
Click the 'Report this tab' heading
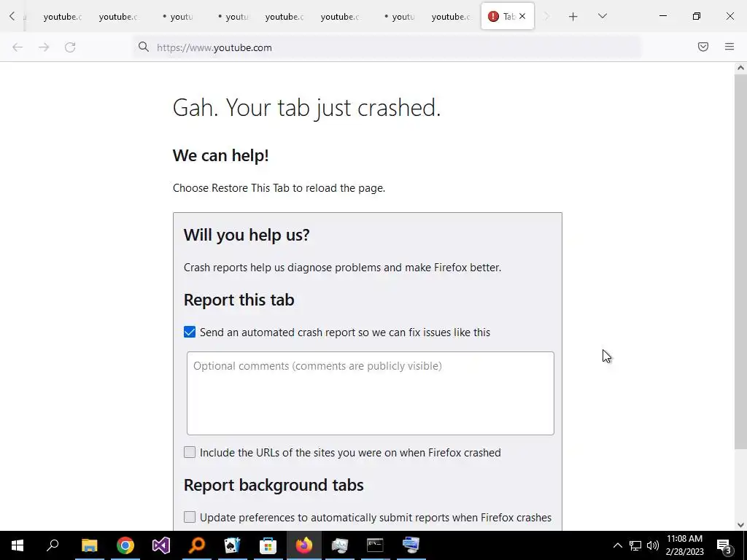[x=239, y=300]
